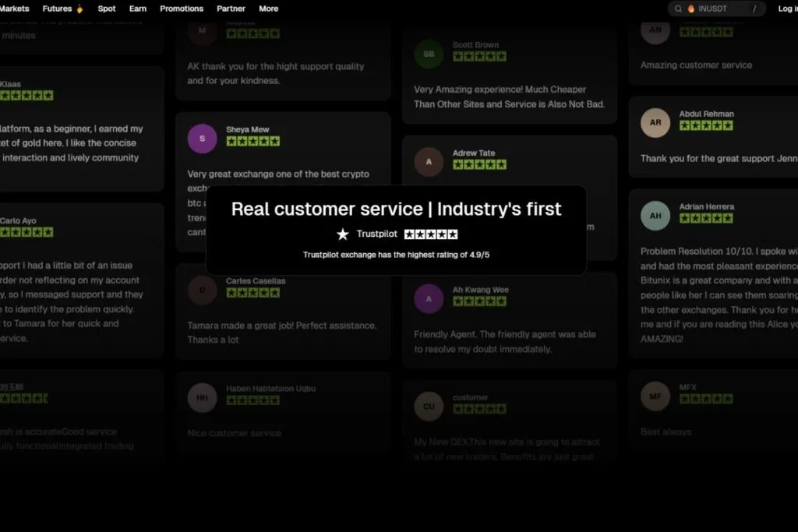The image size is (798, 532).
Task: Click Abdul Rehman's AR avatar
Action: [655, 122]
